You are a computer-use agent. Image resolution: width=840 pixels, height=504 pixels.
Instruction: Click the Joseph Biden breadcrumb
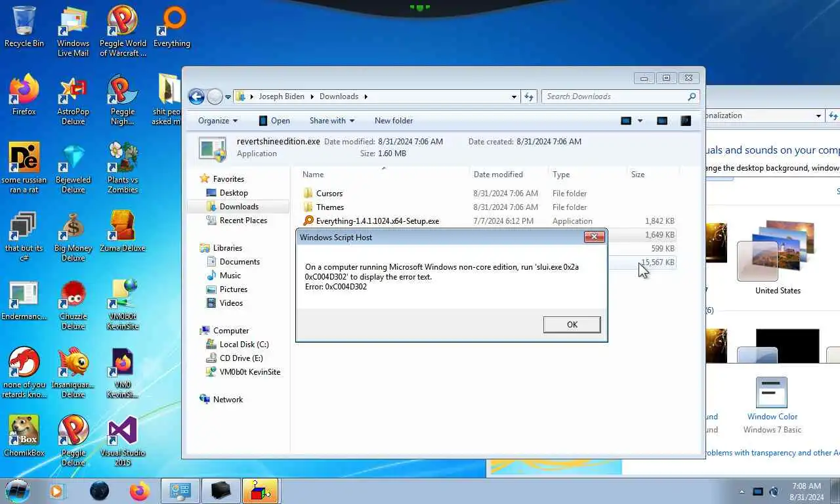pyautogui.click(x=282, y=96)
